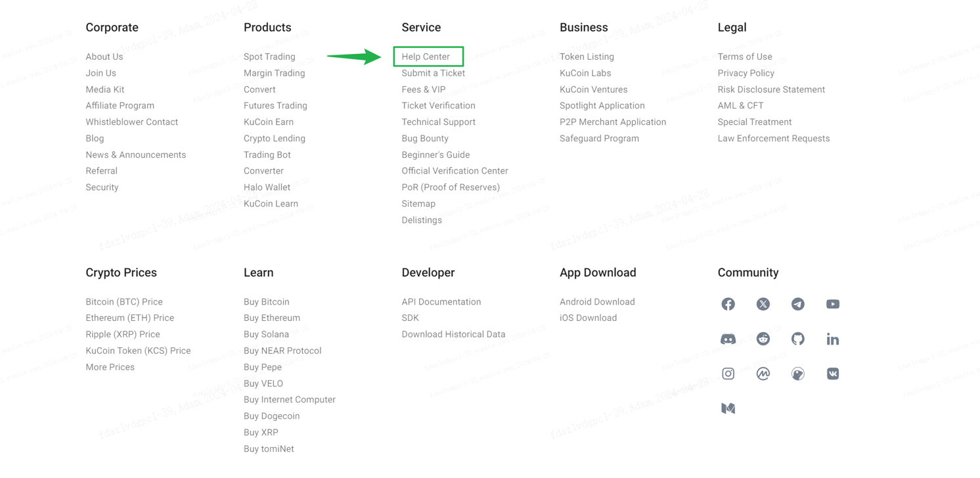Open the VK community icon

coord(832,373)
